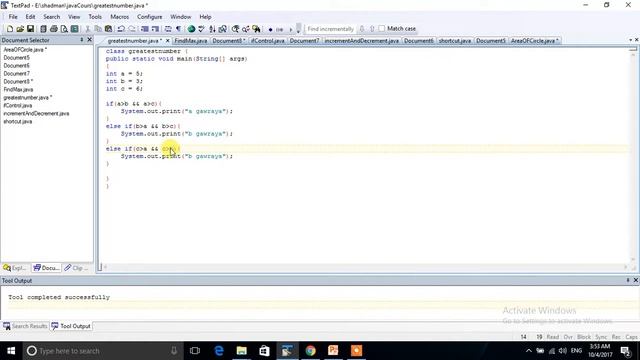
Task: Create a new document with New icon
Action: pos(10,29)
